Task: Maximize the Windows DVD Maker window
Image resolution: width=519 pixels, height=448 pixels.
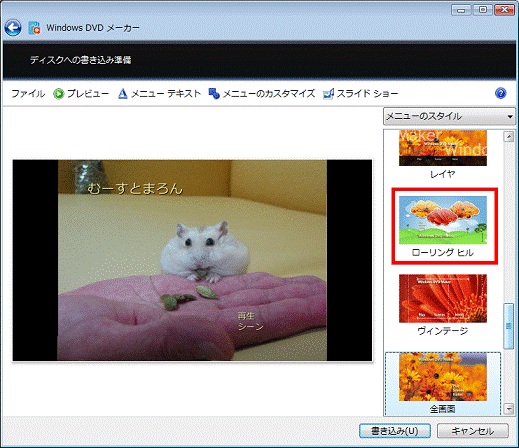Action: tap(483, 10)
